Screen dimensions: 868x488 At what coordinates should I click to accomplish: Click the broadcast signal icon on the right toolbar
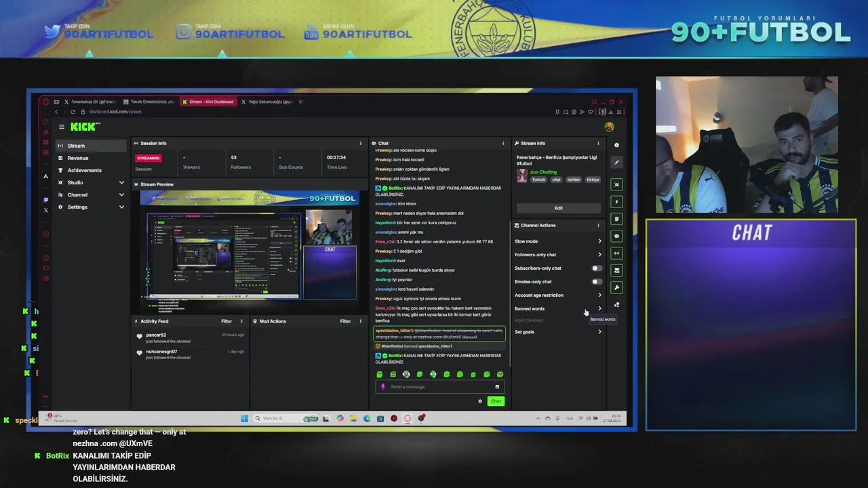tap(616, 253)
